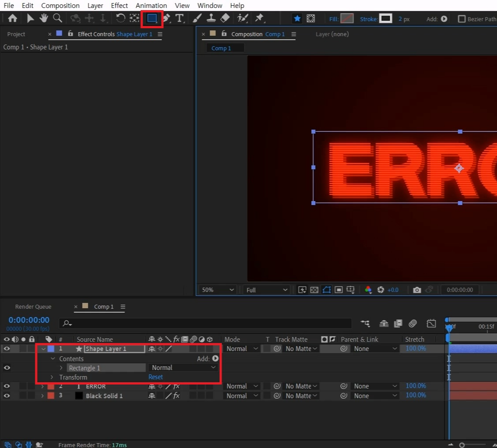Image resolution: width=497 pixels, height=448 pixels.
Task: Select the Selection arrow tool
Action: [x=30, y=19]
